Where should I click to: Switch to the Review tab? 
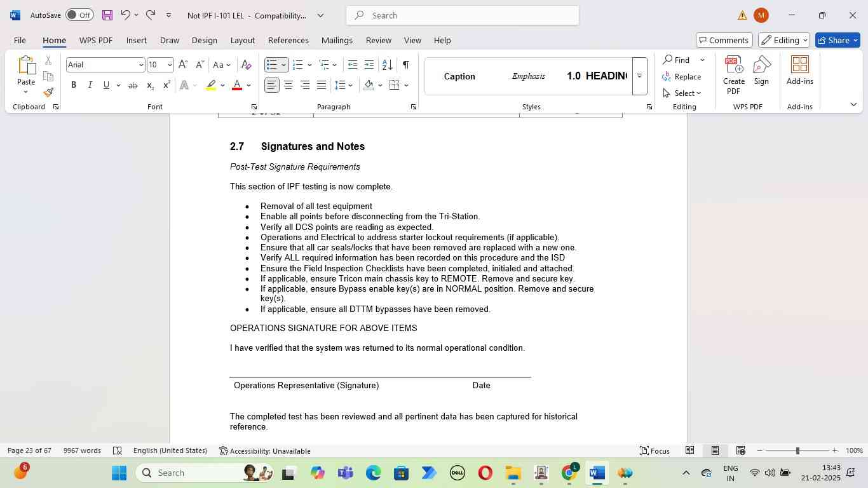click(x=378, y=40)
